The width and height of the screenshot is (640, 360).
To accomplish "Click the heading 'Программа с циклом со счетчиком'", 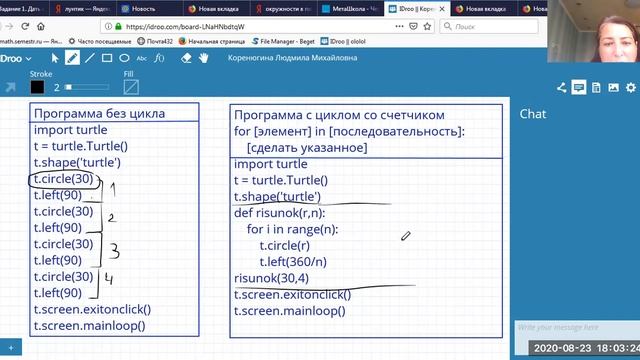I will click(x=339, y=115).
